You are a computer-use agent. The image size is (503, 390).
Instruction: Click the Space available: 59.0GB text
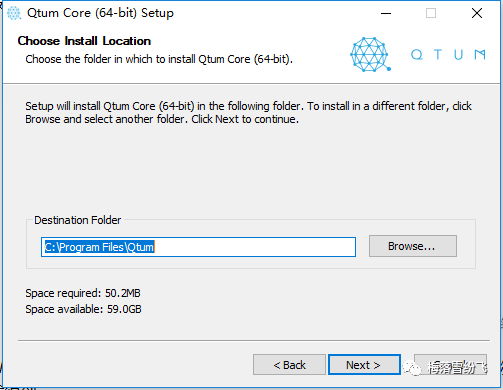point(83,309)
